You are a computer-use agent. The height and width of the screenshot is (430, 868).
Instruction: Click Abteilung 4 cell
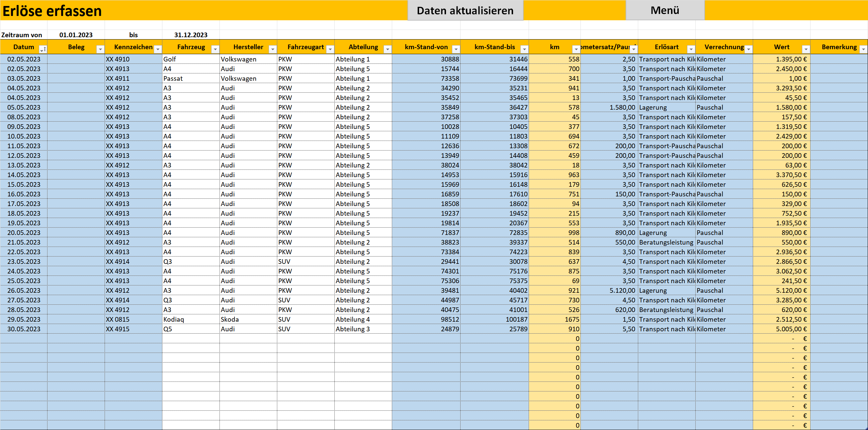pos(363,319)
